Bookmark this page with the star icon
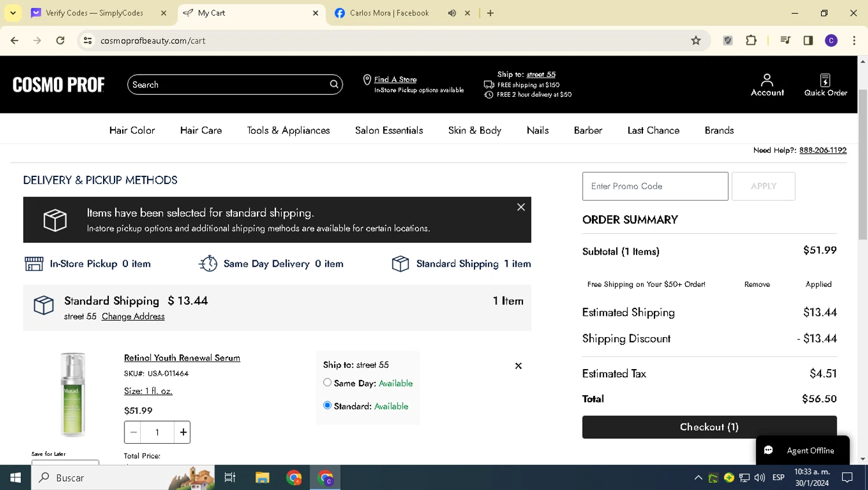This screenshot has height=490, width=868. [696, 40]
